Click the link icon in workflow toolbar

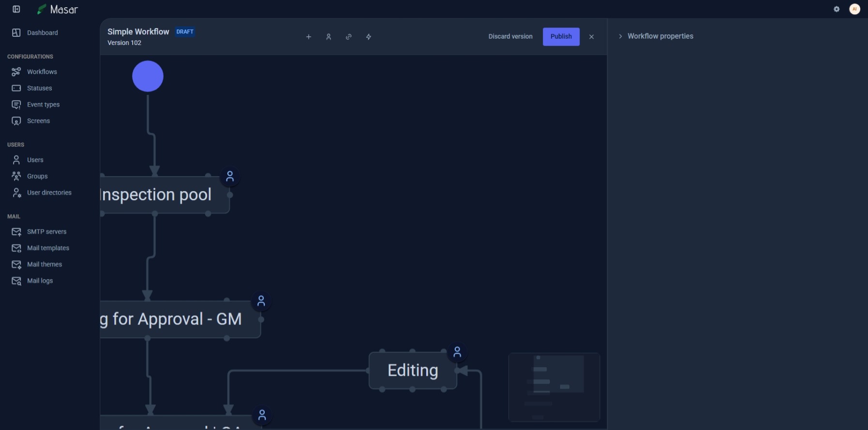(x=348, y=37)
